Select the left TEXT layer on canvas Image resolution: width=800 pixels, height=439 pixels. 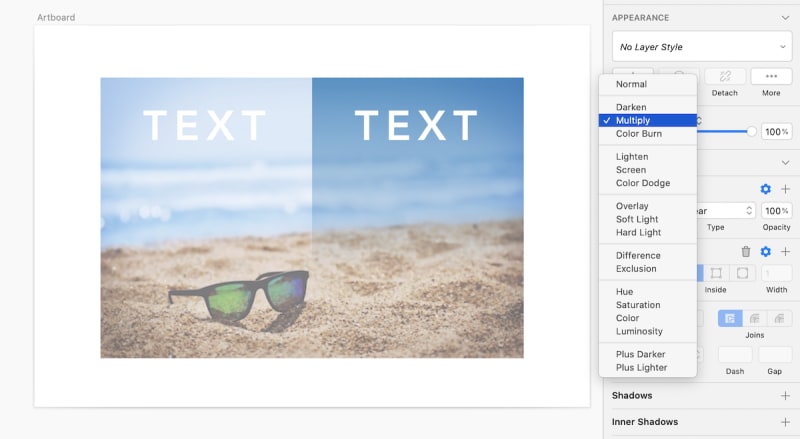pos(205,126)
